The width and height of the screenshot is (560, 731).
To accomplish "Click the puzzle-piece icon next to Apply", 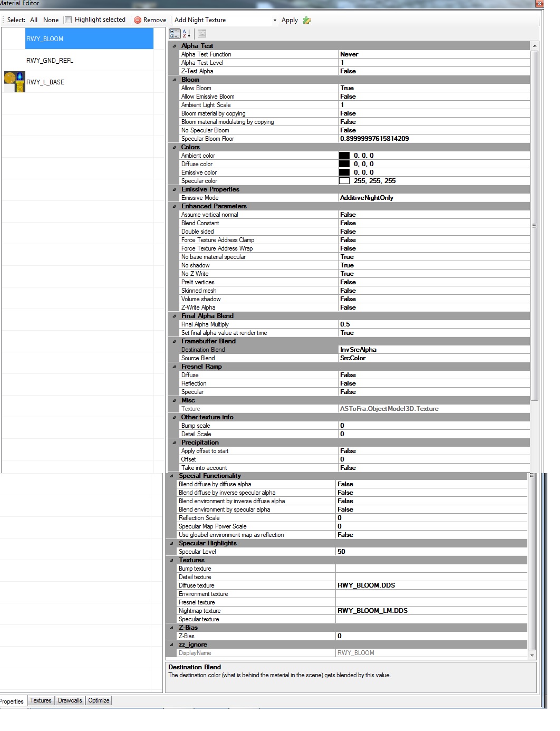I will pyautogui.click(x=307, y=20).
